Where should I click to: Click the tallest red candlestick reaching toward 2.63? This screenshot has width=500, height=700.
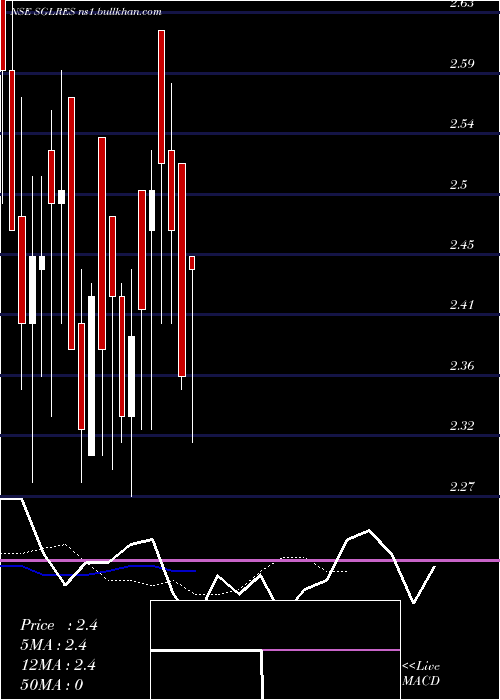(161, 97)
